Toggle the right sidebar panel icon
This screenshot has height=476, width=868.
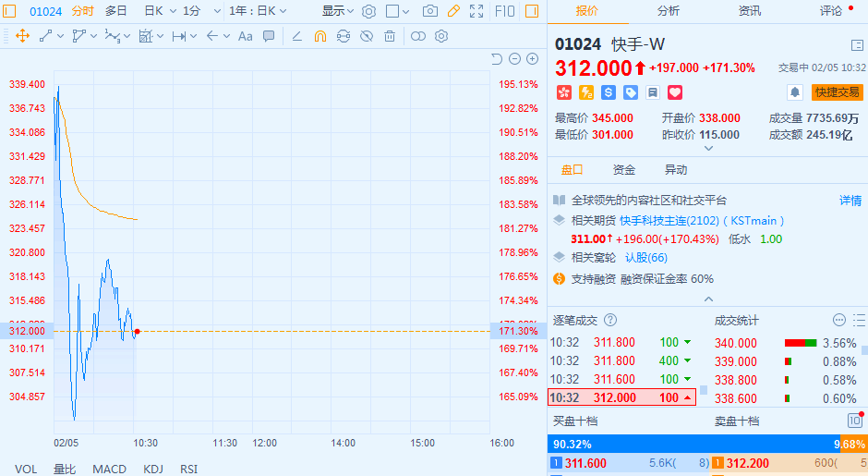532,11
